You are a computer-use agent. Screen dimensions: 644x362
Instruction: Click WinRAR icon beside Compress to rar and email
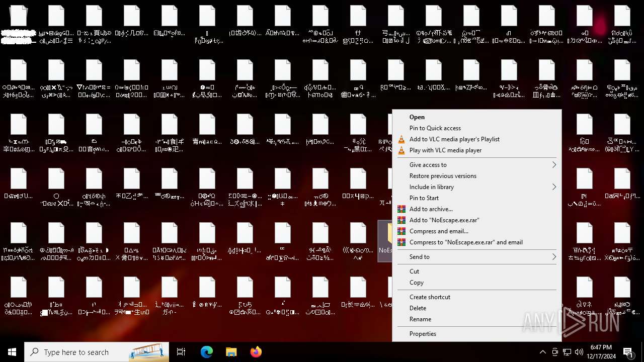pos(401,242)
